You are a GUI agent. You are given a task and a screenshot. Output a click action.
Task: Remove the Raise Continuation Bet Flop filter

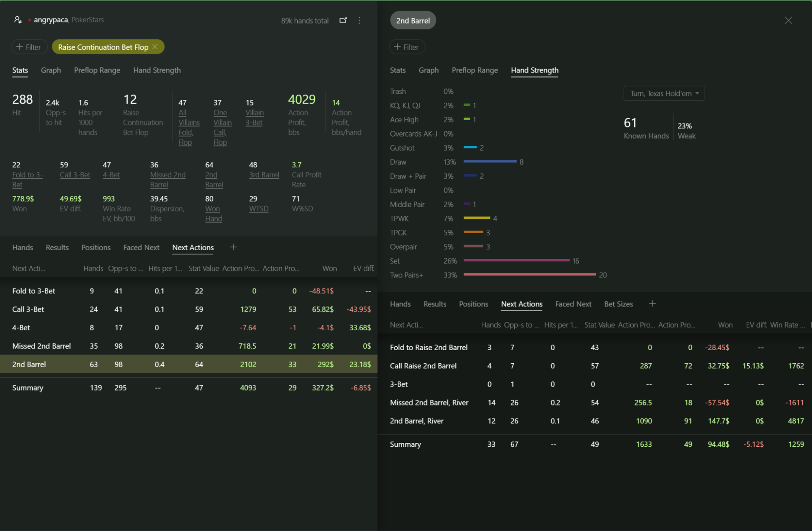pyautogui.click(x=155, y=47)
